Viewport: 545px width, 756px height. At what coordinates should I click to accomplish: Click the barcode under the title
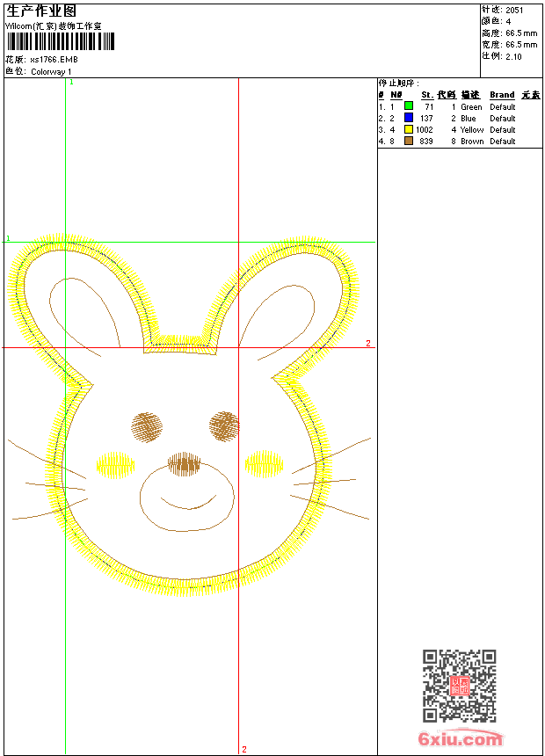(62, 42)
